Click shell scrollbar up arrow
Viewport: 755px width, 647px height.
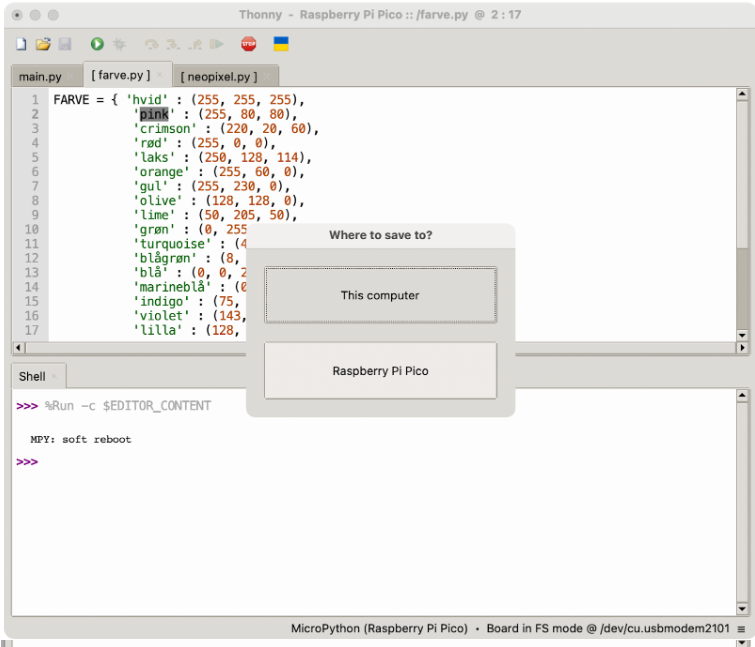coord(742,395)
